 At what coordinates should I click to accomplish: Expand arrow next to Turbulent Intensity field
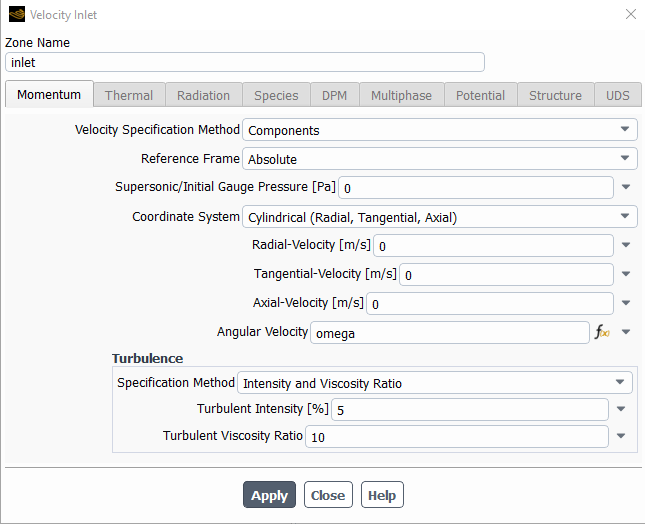(x=621, y=409)
